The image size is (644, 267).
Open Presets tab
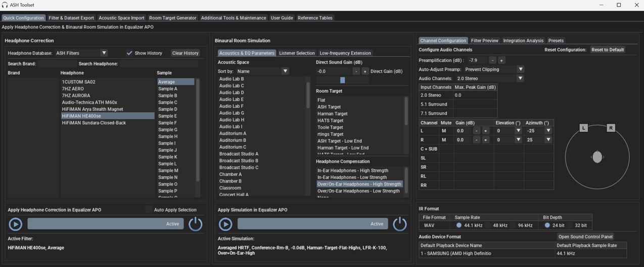(556, 40)
